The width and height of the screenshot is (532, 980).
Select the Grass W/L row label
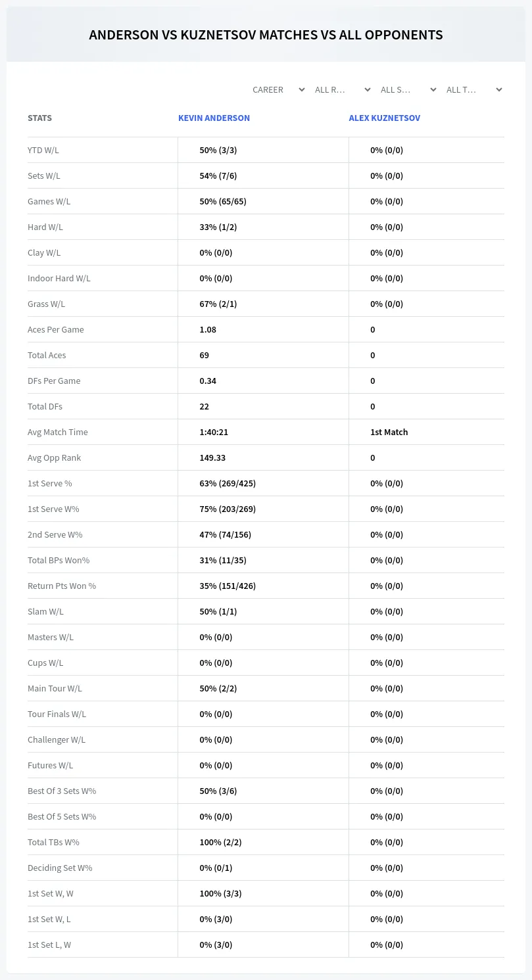pos(46,304)
